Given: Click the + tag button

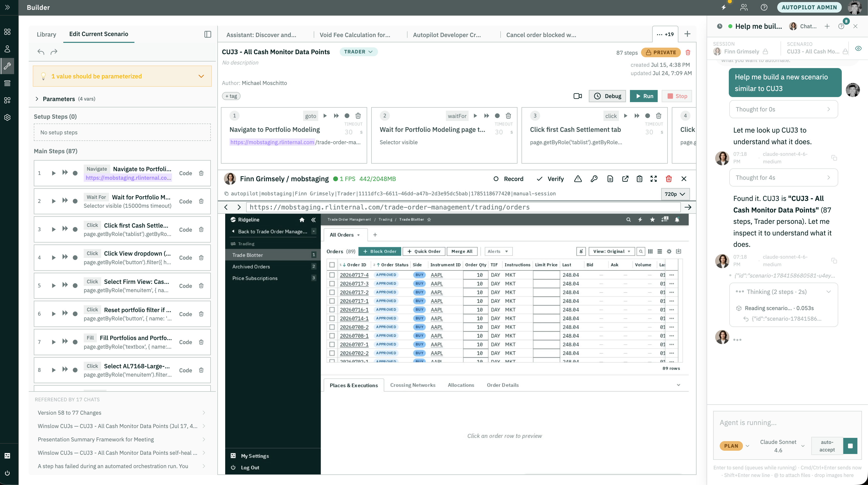Looking at the screenshot, I should point(231,96).
